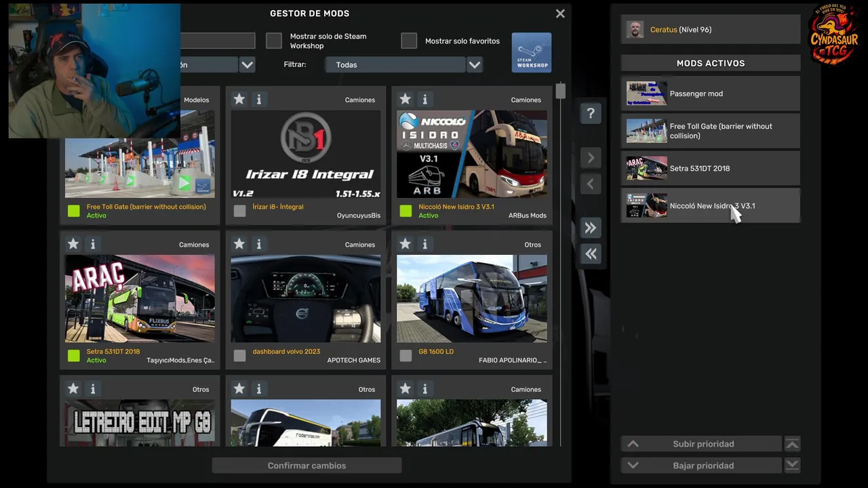
Task: Move mod to top priority icon
Action: [x=792, y=444]
